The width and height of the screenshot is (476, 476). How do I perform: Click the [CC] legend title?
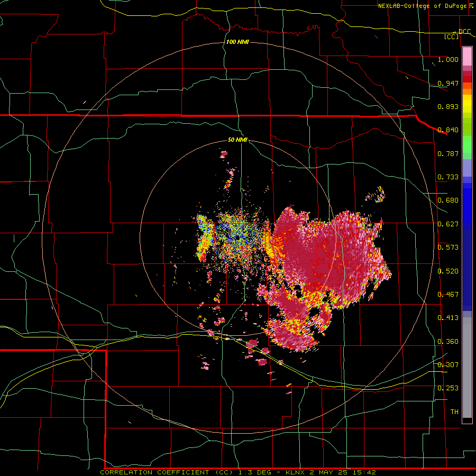tap(452, 37)
